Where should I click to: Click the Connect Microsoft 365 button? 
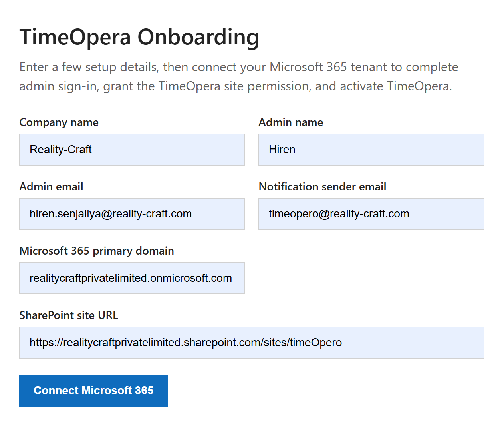tap(93, 391)
